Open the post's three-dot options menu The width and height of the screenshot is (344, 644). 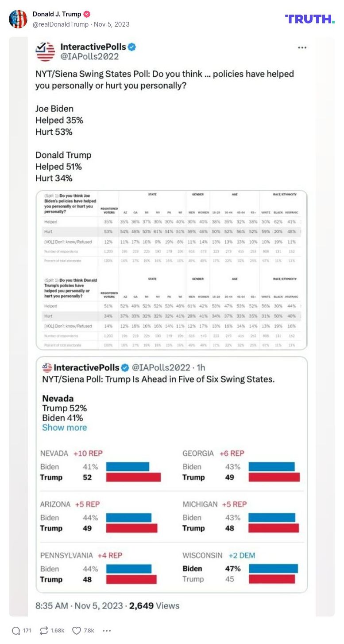(x=106, y=630)
